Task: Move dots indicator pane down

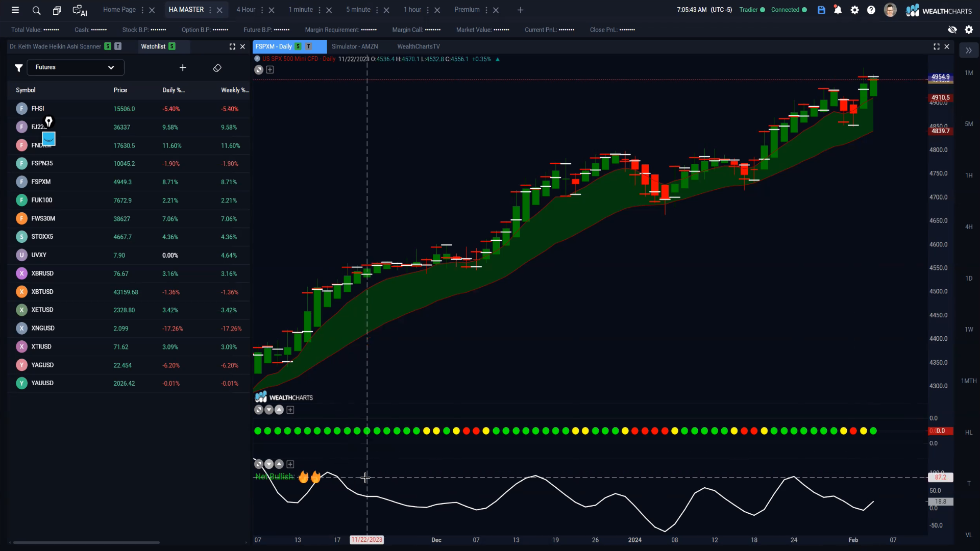Action: (269, 410)
